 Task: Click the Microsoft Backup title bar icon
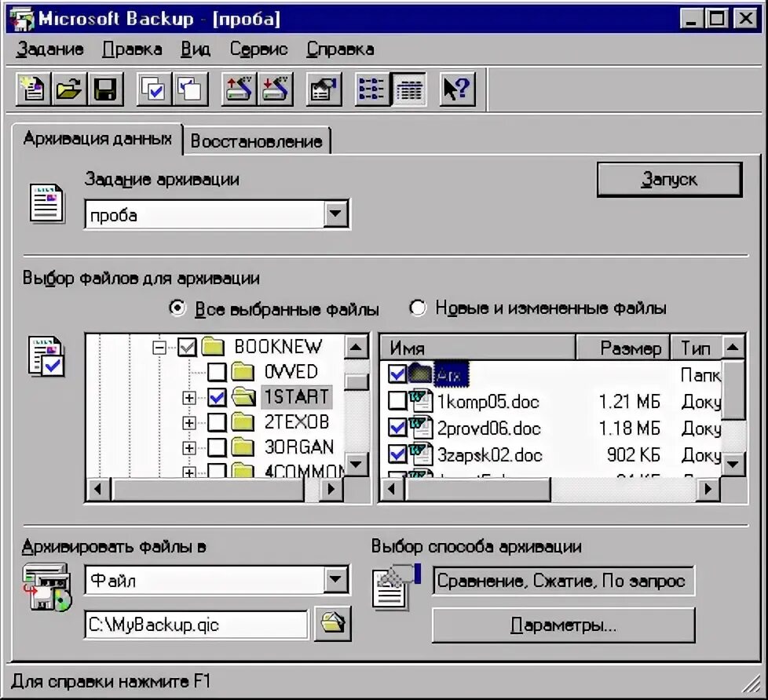[x=22, y=19]
